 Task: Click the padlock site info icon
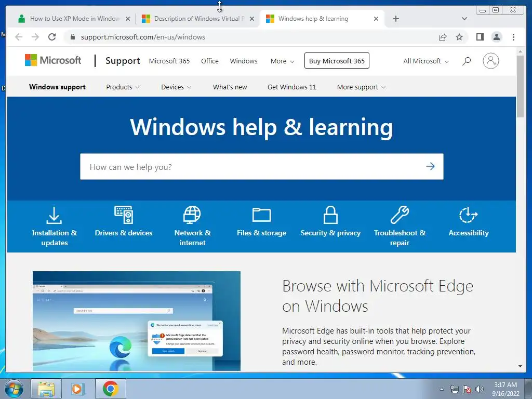click(x=72, y=37)
